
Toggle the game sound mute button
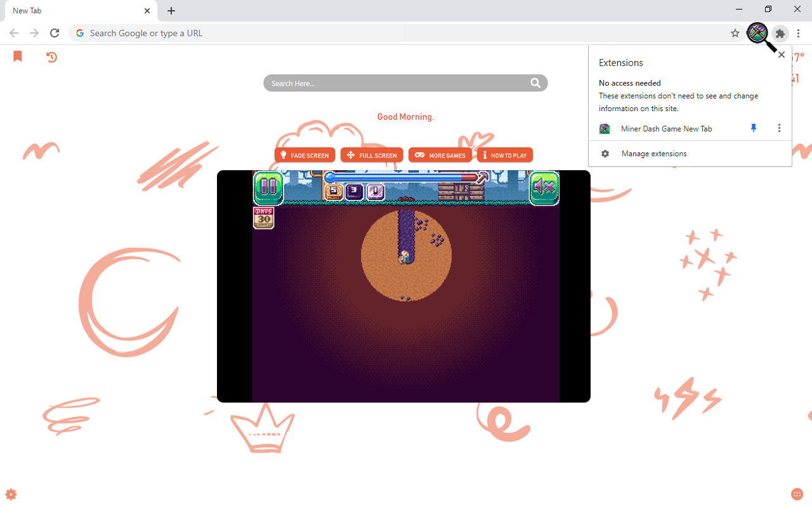(544, 187)
